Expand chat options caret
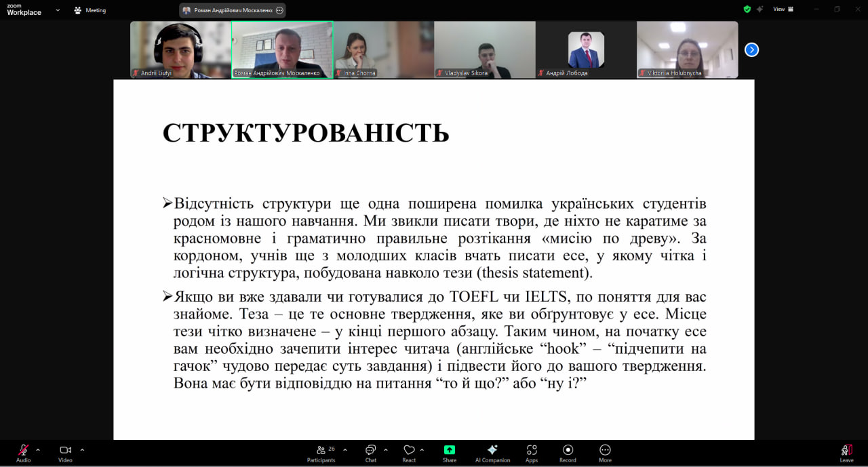868x467 pixels. click(386, 449)
